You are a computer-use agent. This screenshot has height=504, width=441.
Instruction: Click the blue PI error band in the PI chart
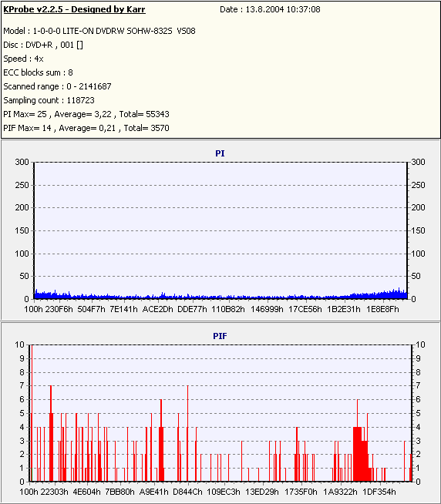(x=220, y=296)
